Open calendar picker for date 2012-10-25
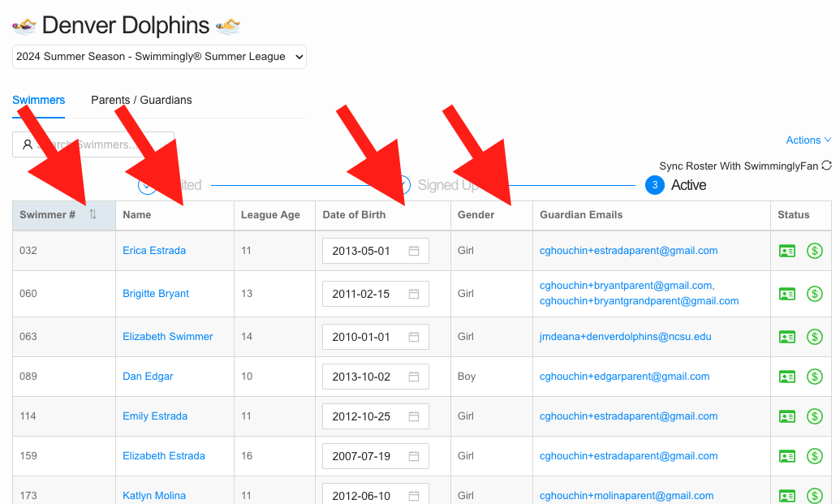The image size is (840, 504). (414, 416)
